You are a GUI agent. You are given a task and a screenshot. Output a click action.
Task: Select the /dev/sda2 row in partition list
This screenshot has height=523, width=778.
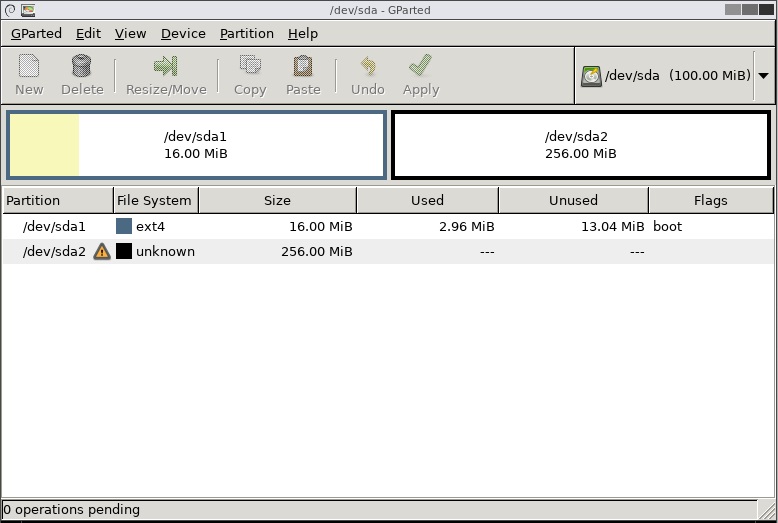pyautogui.click(x=388, y=252)
